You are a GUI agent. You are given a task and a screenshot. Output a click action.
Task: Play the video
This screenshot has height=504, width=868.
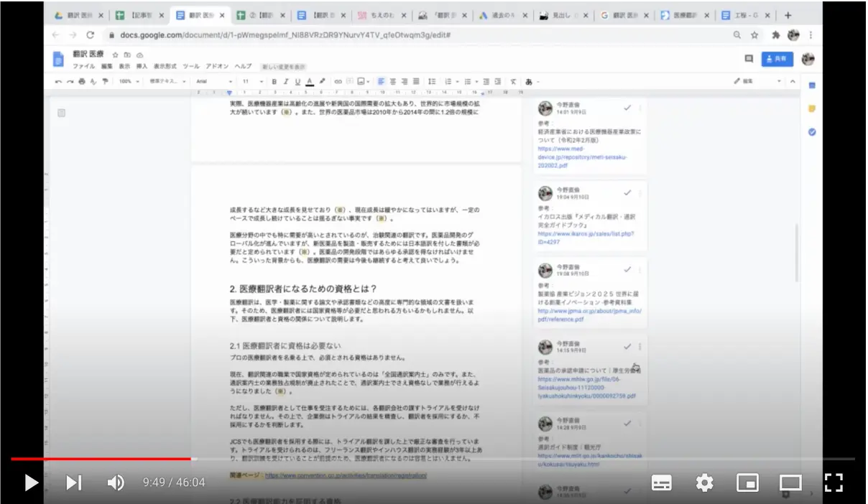click(31, 482)
